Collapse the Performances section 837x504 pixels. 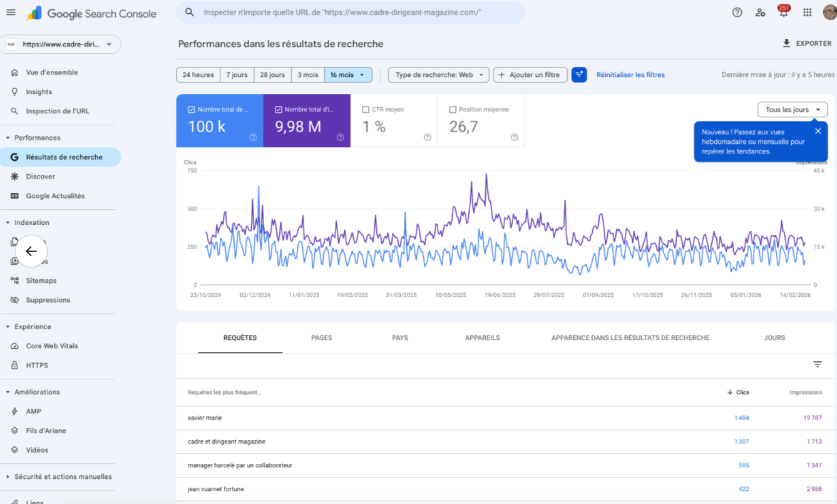(33, 138)
